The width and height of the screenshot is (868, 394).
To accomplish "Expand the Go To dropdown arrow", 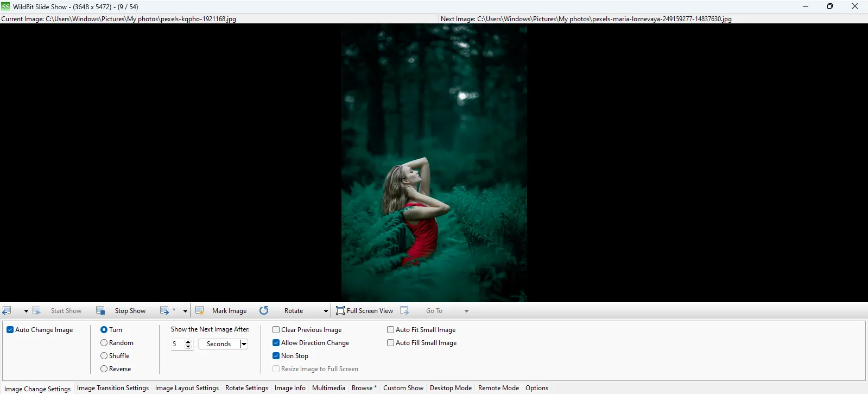I will pos(466,311).
